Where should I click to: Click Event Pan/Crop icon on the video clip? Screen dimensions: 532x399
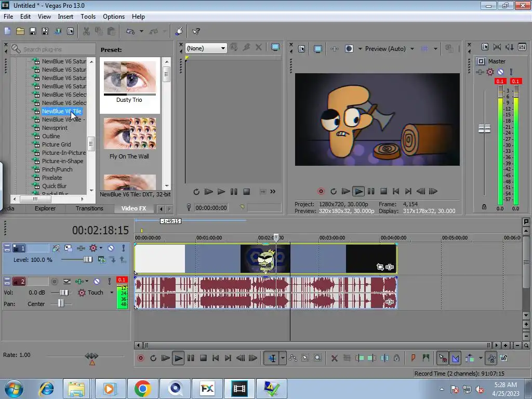click(x=380, y=267)
